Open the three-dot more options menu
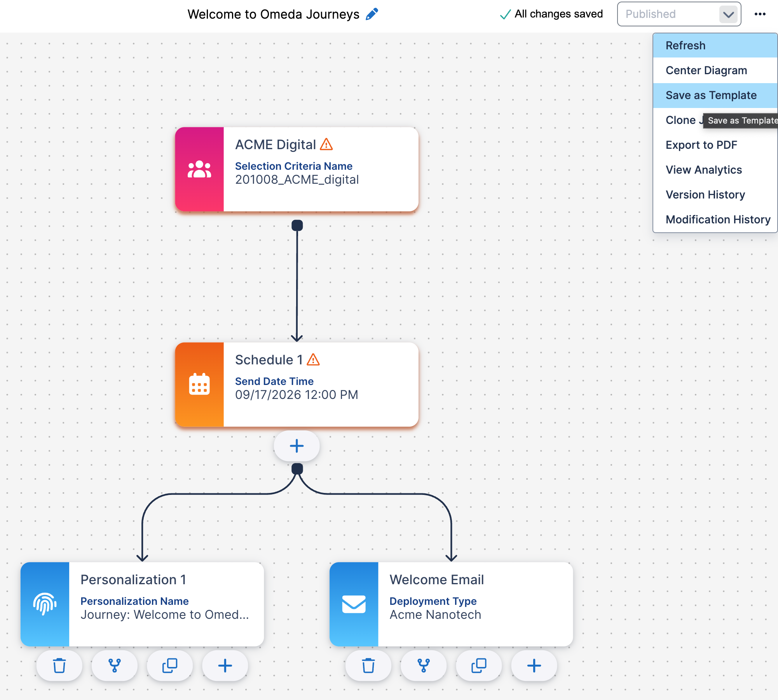778x700 pixels. click(x=760, y=14)
